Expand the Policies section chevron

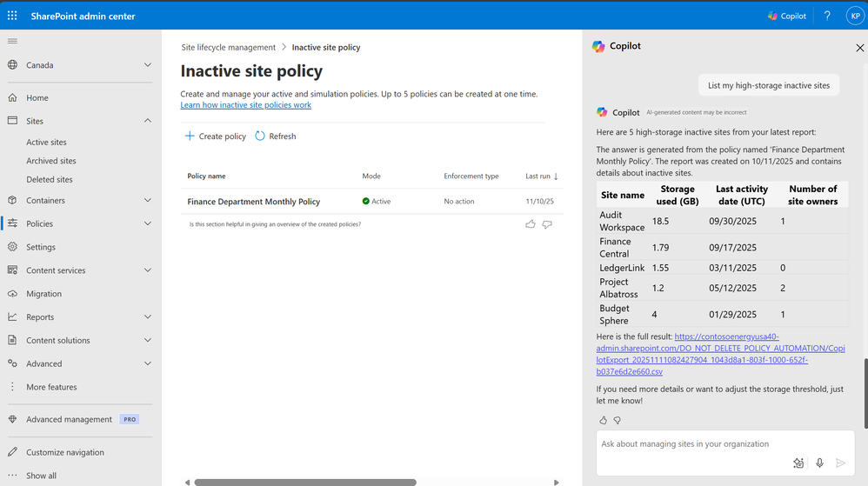[148, 223]
